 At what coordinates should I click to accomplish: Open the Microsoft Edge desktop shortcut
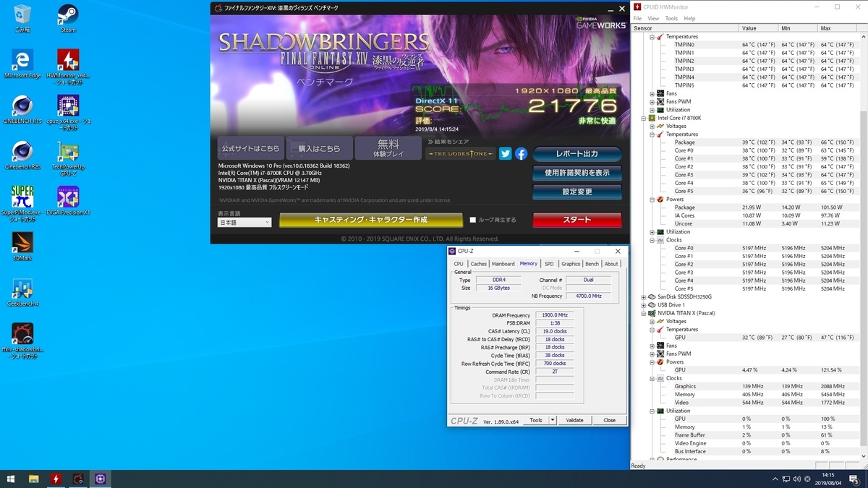coord(22,64)
